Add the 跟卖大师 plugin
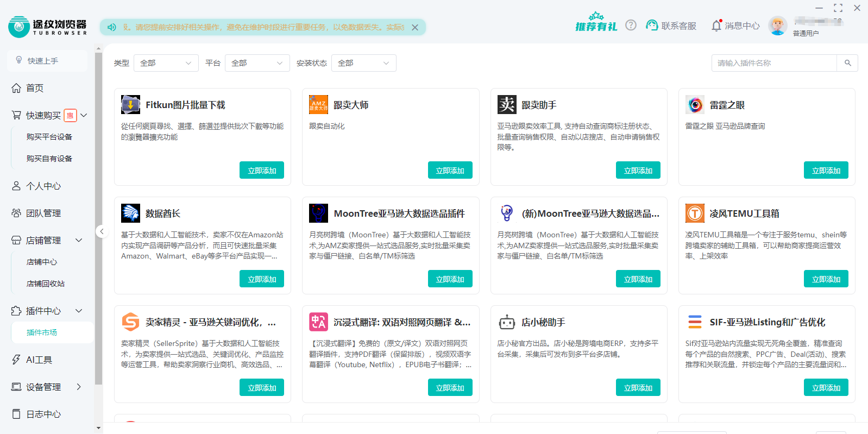The width and height of the screenshot is (868, 434). tap(450, 171)
